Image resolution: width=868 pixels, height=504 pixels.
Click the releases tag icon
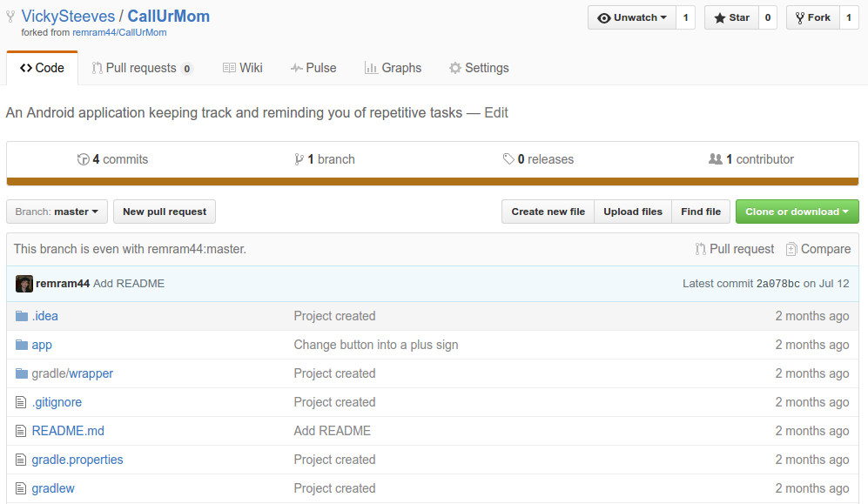(x=508, y=159)
